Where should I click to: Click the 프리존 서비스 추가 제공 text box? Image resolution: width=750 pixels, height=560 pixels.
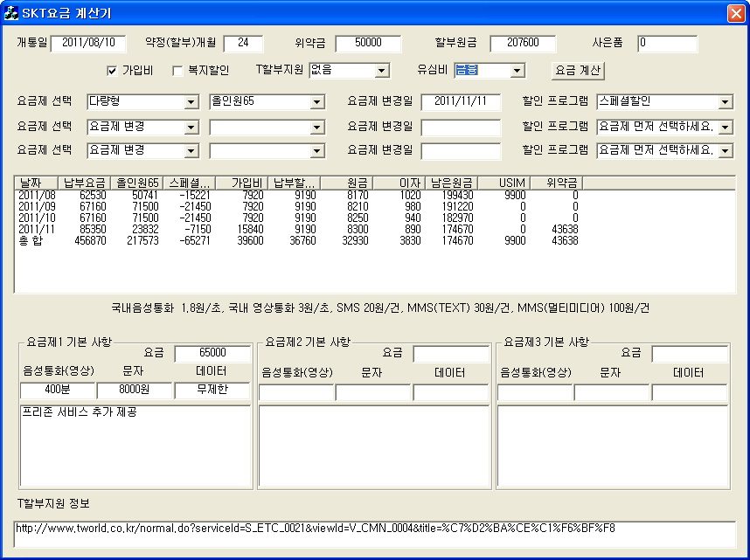tap(135, 446)
